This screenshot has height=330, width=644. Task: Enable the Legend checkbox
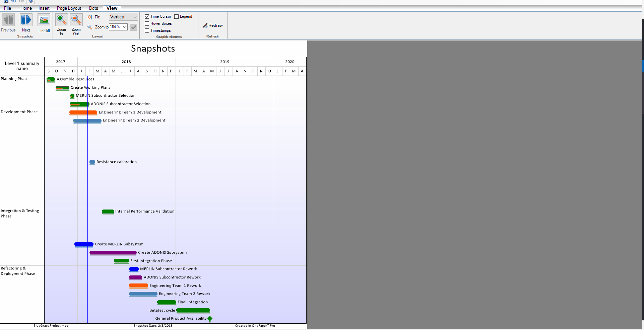pos(176,16)
